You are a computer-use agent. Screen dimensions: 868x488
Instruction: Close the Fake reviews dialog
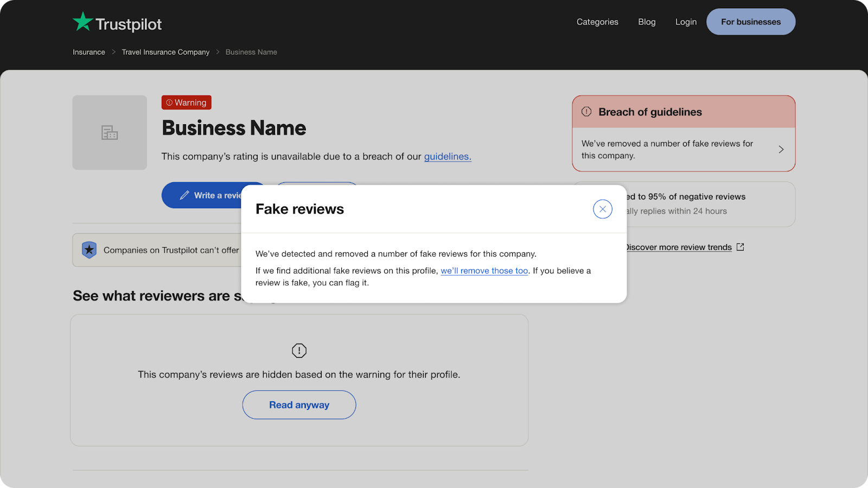[602, 209]
